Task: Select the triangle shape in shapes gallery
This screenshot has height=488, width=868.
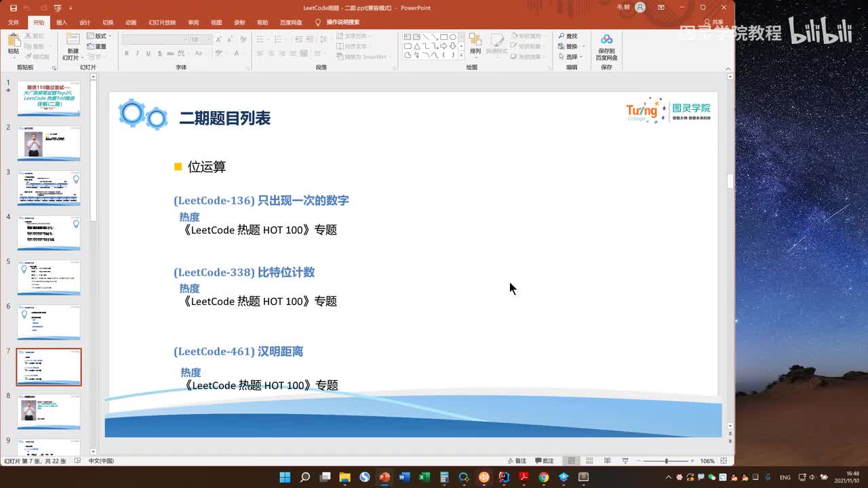Action: pyautogui.click(x=417, y=46)
